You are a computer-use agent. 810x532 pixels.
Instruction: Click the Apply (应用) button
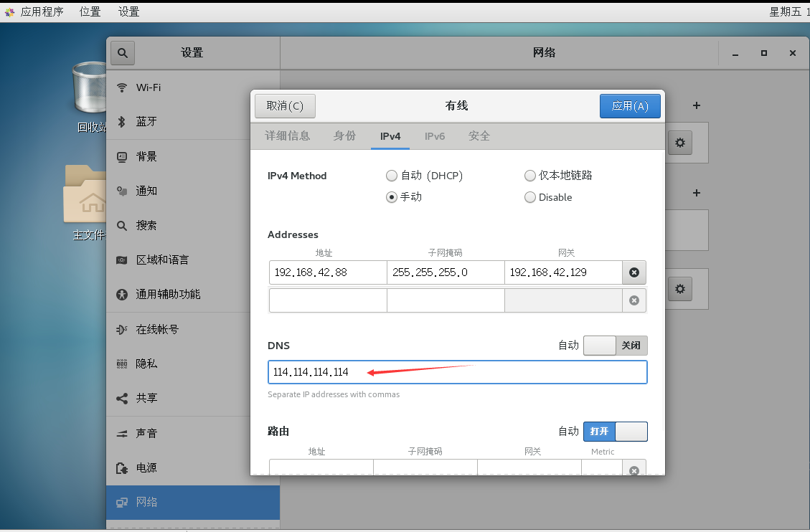pyautogui.click(x=630, y=106)
